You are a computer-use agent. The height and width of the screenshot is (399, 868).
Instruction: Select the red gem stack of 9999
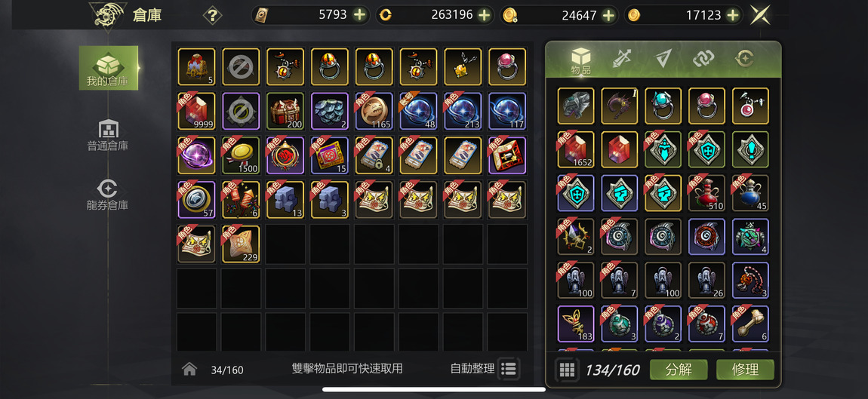click(x=196, y=111)
